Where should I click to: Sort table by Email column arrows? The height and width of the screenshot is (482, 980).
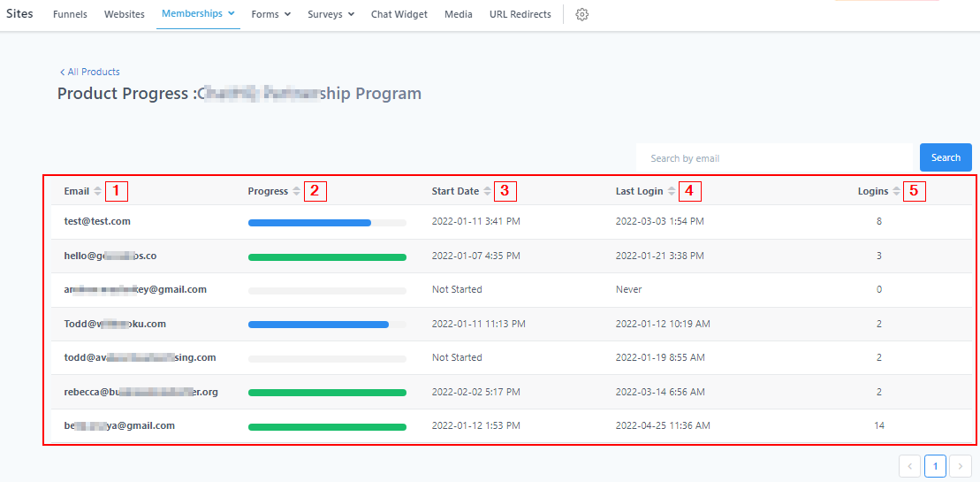pyautogui.click(x=98, y=191)
